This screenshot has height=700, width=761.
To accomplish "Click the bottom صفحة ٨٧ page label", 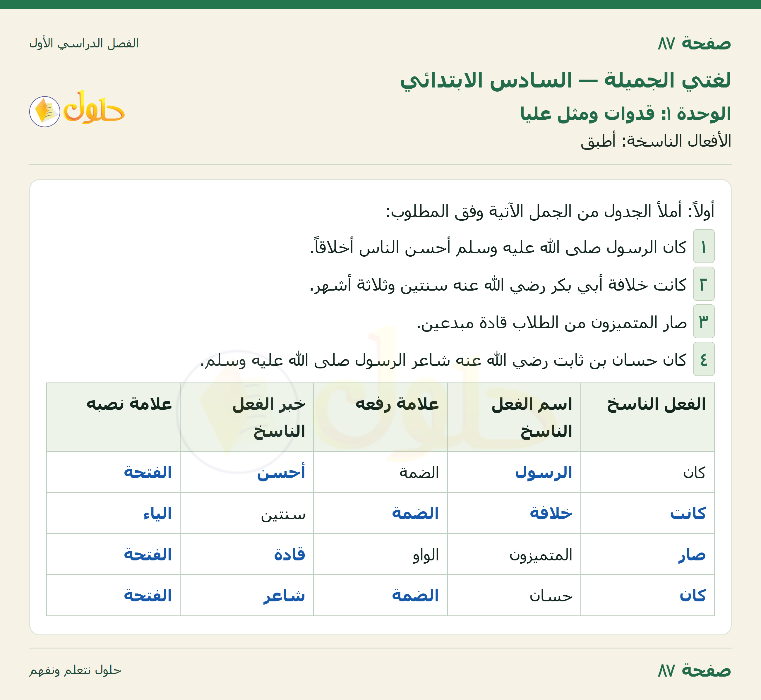I will pyautogui.click(x=694, y=670).
